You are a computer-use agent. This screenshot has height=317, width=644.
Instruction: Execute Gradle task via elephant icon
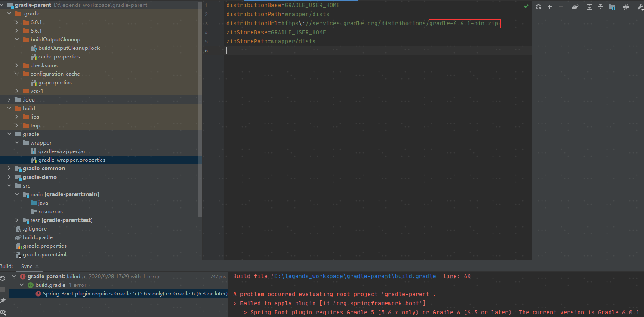pyautogui.click(x=575, y=7)
